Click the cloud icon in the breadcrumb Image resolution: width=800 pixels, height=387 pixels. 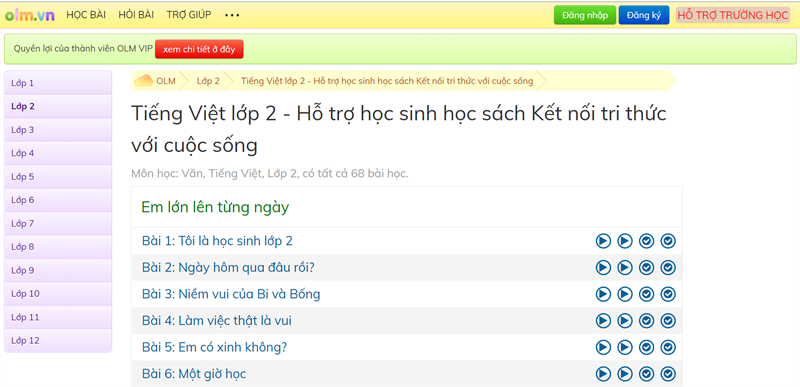[x=143, y=81]
